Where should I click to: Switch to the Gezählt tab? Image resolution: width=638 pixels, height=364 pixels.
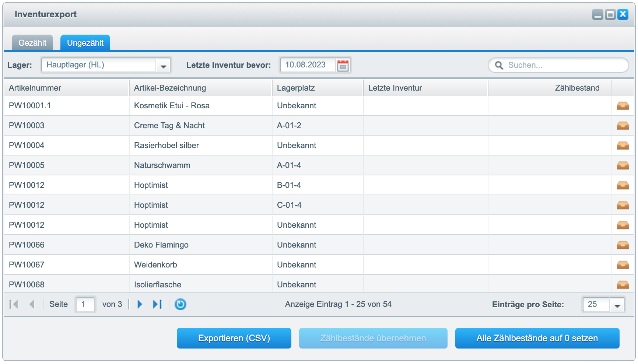tap(32, 42)
